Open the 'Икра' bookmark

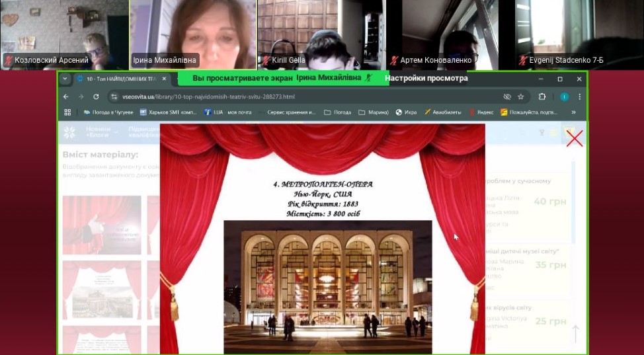[x=406, y=112]
